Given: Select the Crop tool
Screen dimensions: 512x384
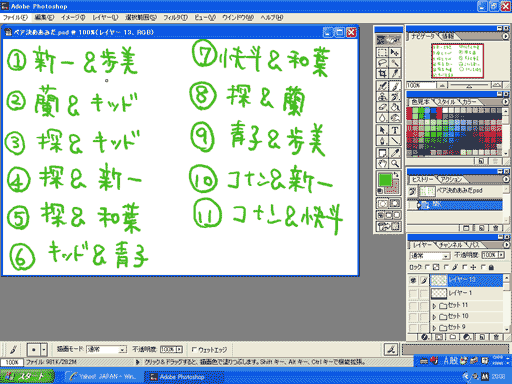Looking at the screenshot, I should (382, 73).
